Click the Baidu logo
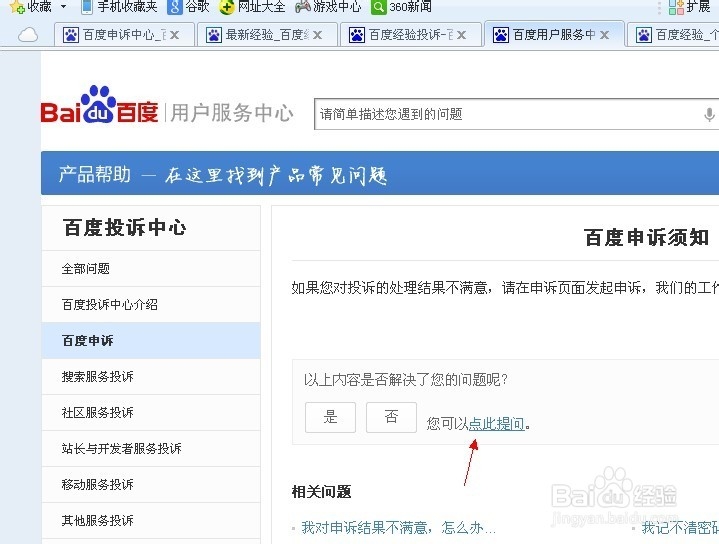This screenshot has height=544, width=719. (x=100, y=105)
